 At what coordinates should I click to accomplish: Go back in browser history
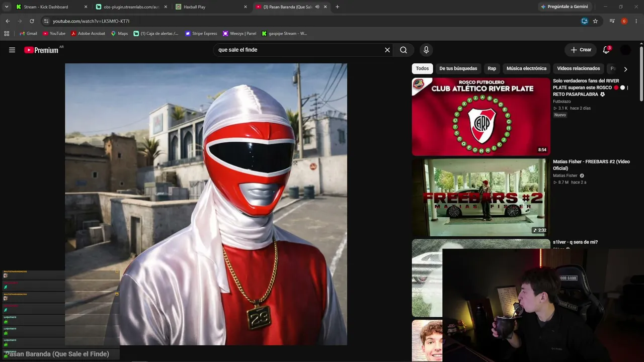(x=8, y=21)
